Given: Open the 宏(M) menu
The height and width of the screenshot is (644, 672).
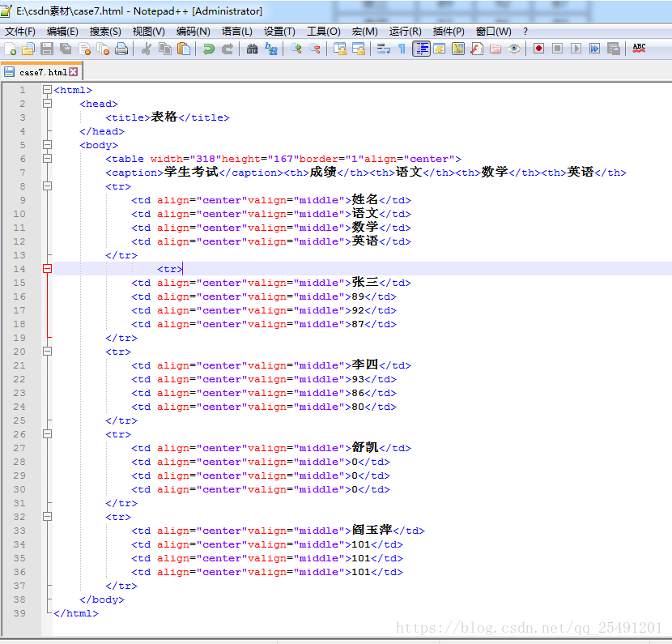Looking at the screenshot, I should point(364,32).
